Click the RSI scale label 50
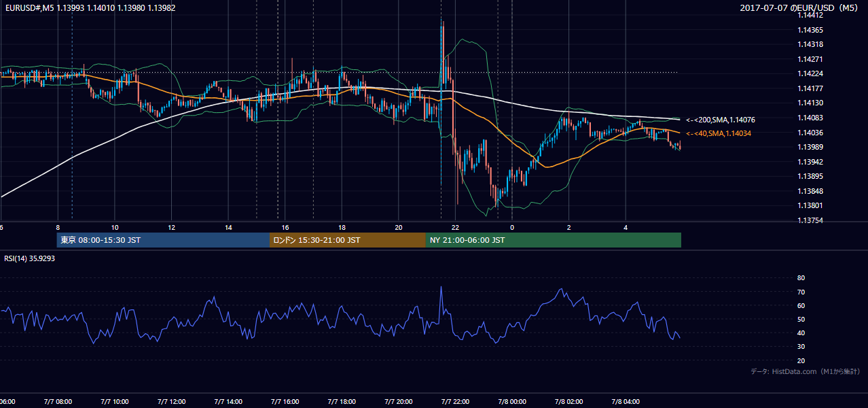 801,319
